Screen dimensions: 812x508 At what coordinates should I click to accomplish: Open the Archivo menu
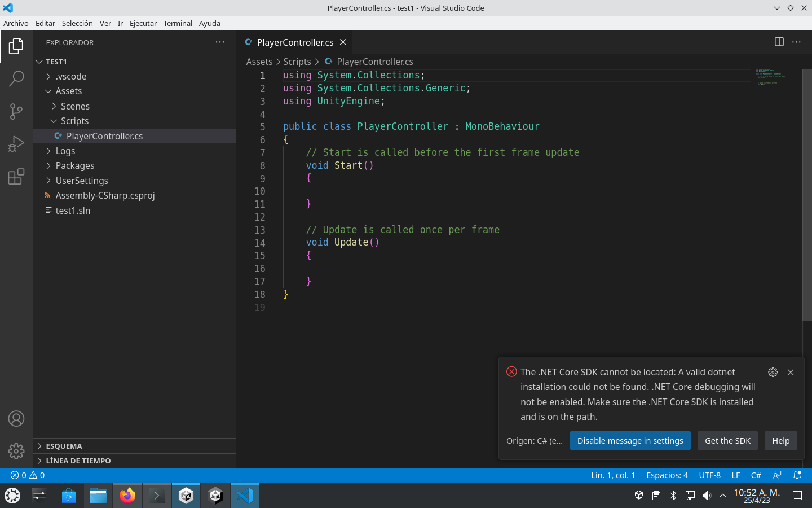(16, 23)
